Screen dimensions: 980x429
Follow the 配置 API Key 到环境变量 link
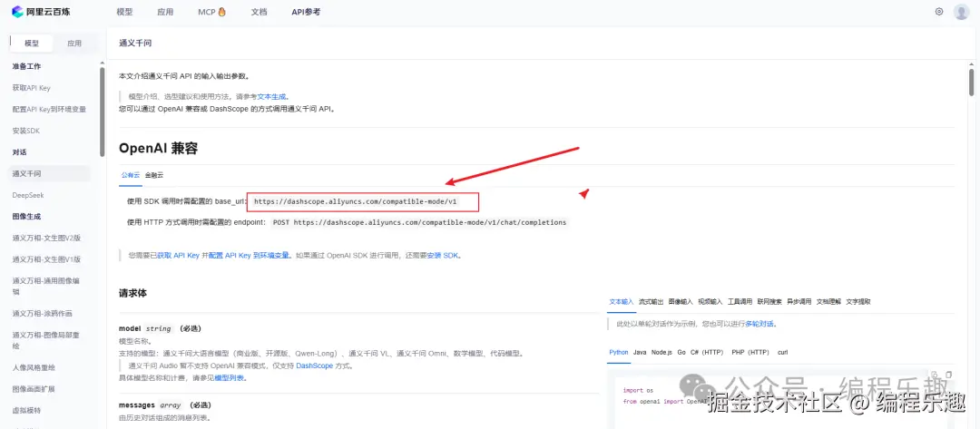(249, 256)
